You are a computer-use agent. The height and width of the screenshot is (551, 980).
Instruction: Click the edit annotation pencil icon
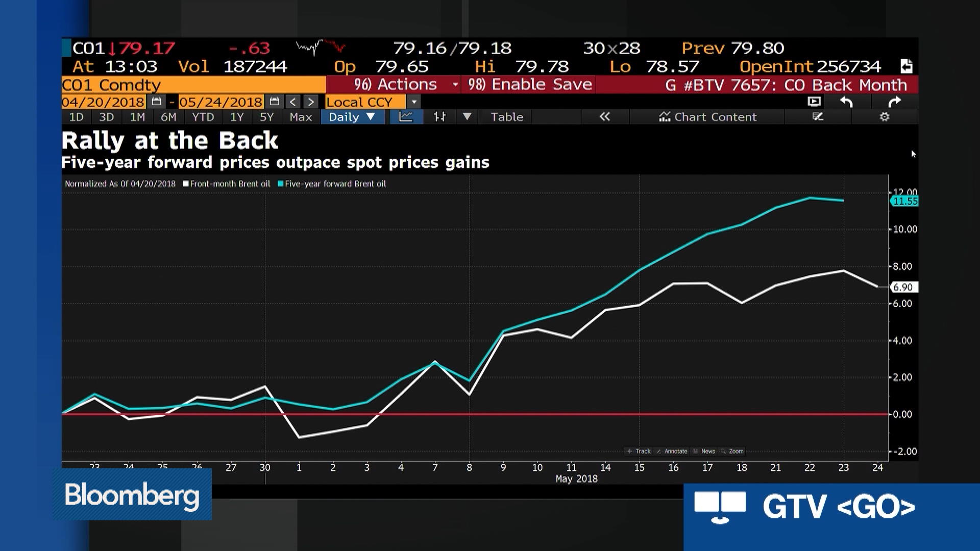click(x=818, y=117)
